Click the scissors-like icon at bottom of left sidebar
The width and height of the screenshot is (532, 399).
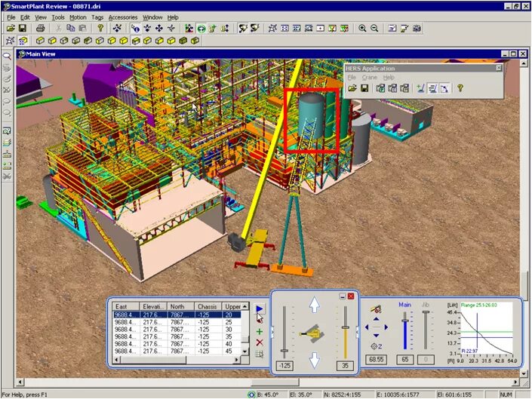pos(7,176)
